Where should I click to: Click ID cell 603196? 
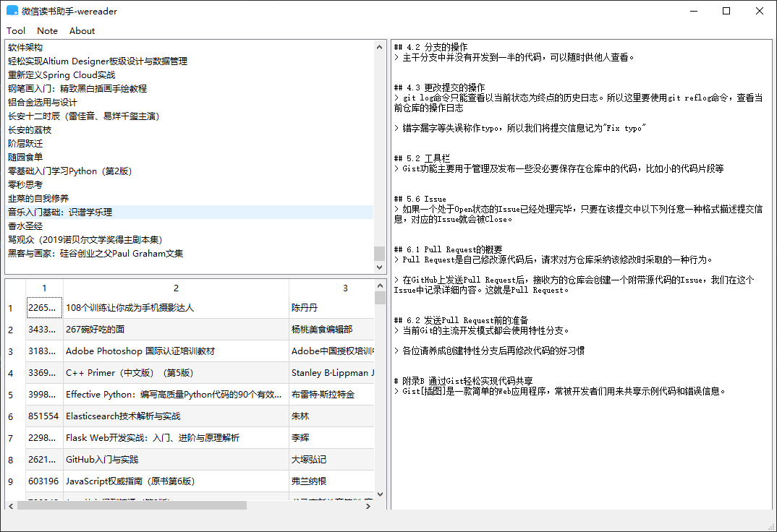tap(44, 481)
